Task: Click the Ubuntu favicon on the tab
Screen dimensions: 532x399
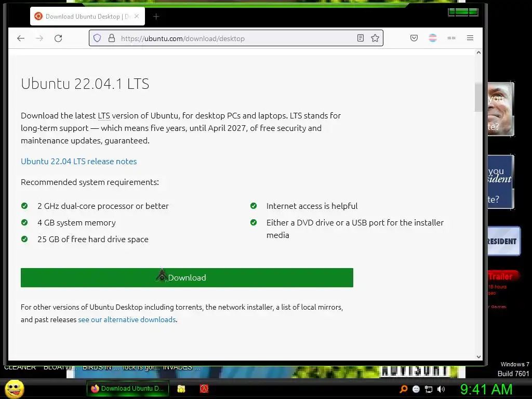Action: point(38,16)
